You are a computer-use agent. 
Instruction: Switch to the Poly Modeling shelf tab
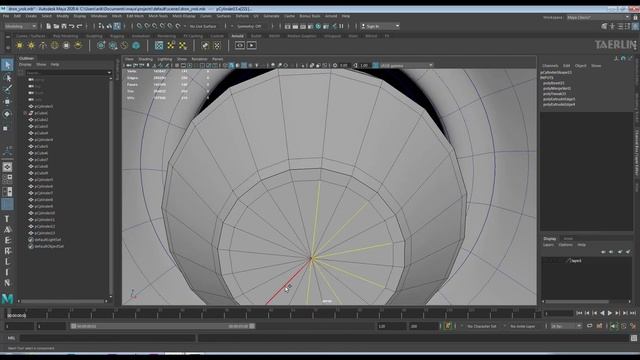(x=65, y=36)
